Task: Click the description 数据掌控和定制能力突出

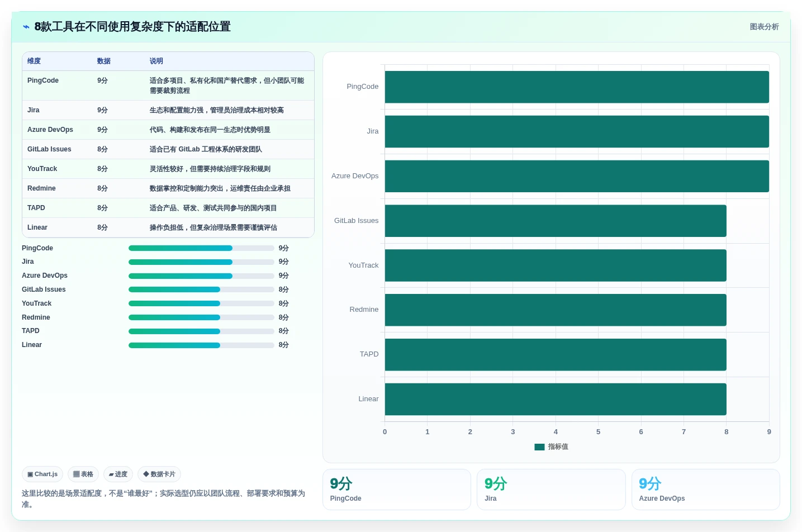Action: coord(220,188)
